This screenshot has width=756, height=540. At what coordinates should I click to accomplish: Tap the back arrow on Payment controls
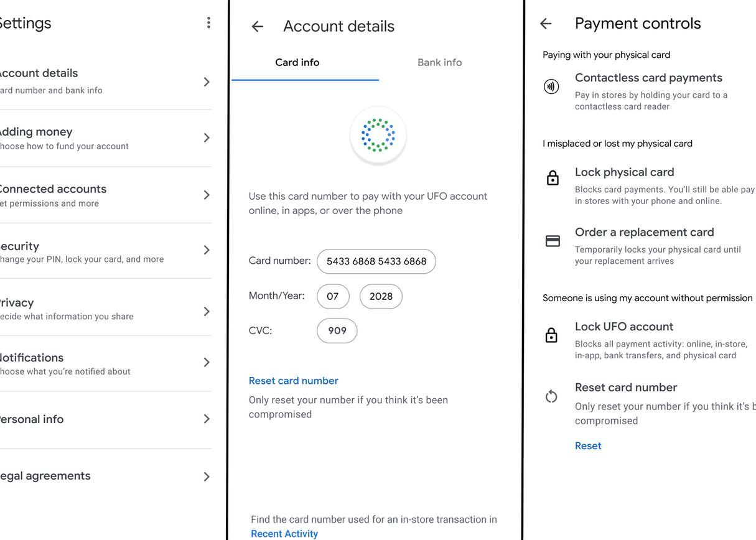[546, 24]
